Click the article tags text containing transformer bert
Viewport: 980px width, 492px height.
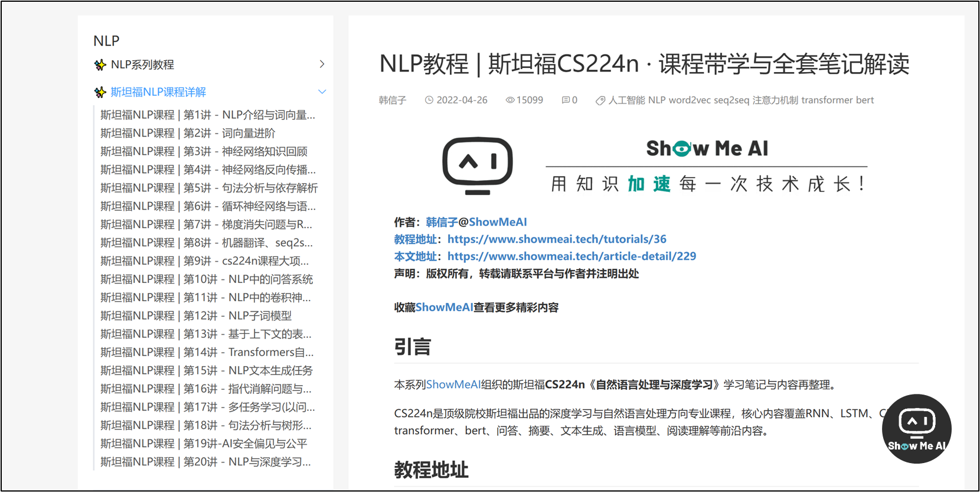[741, 100]
